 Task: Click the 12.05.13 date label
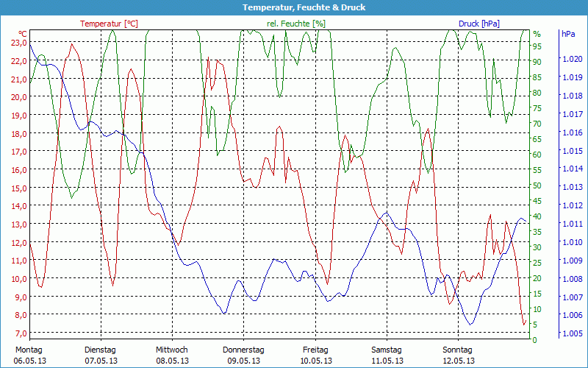[x=458, y=361]
